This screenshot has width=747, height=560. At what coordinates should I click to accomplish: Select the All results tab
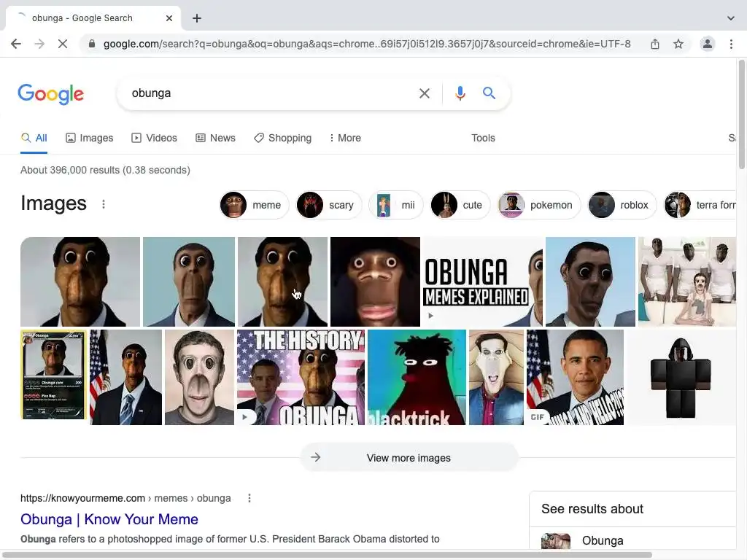tap(34, 138)
